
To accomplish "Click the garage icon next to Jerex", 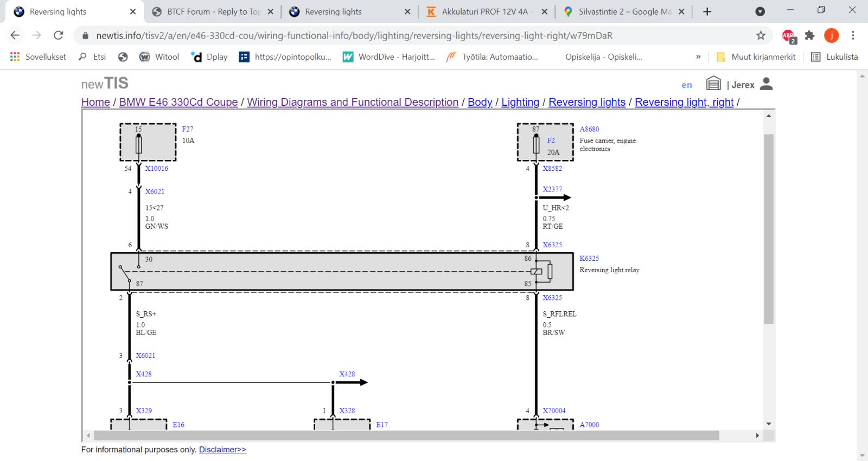I will (713, 84).
